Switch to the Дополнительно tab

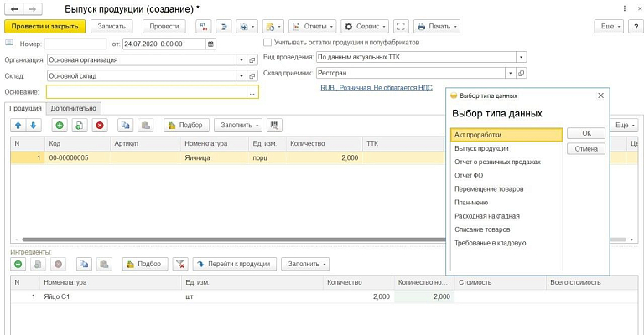(x=74, y=107)
